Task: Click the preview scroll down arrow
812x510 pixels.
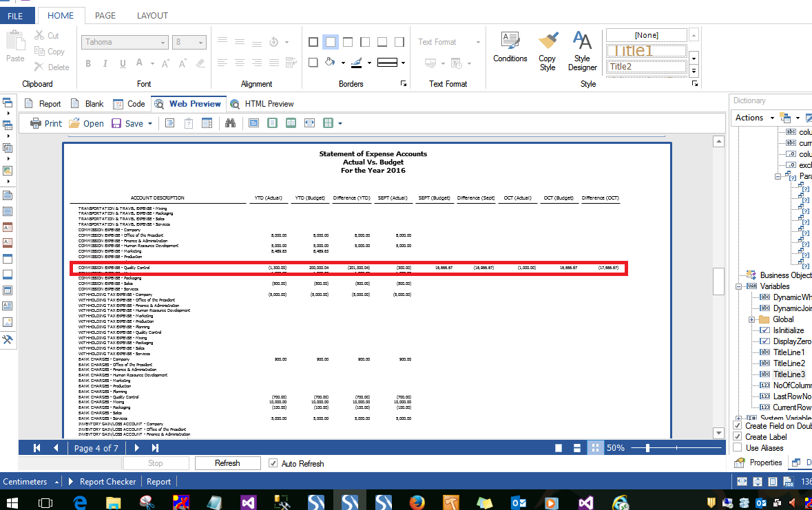Action: pos(718,433)
